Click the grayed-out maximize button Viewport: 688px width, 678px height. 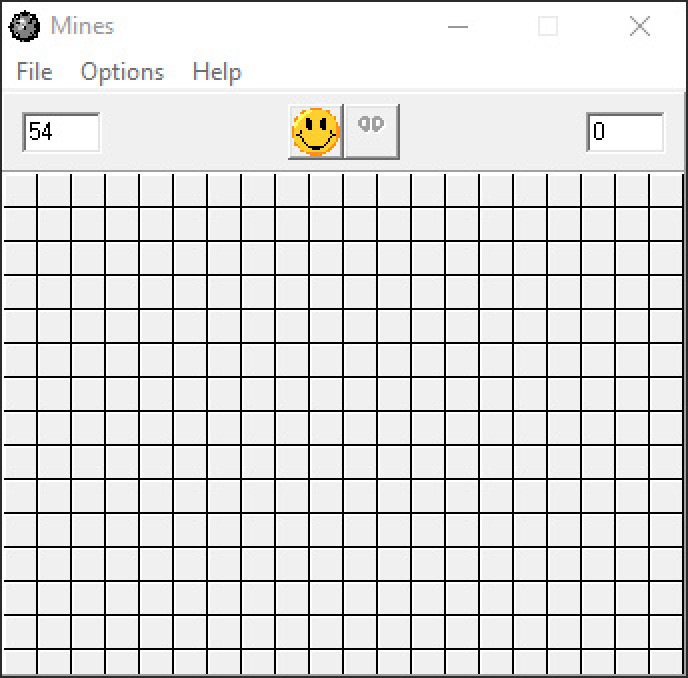pos(548,27)
